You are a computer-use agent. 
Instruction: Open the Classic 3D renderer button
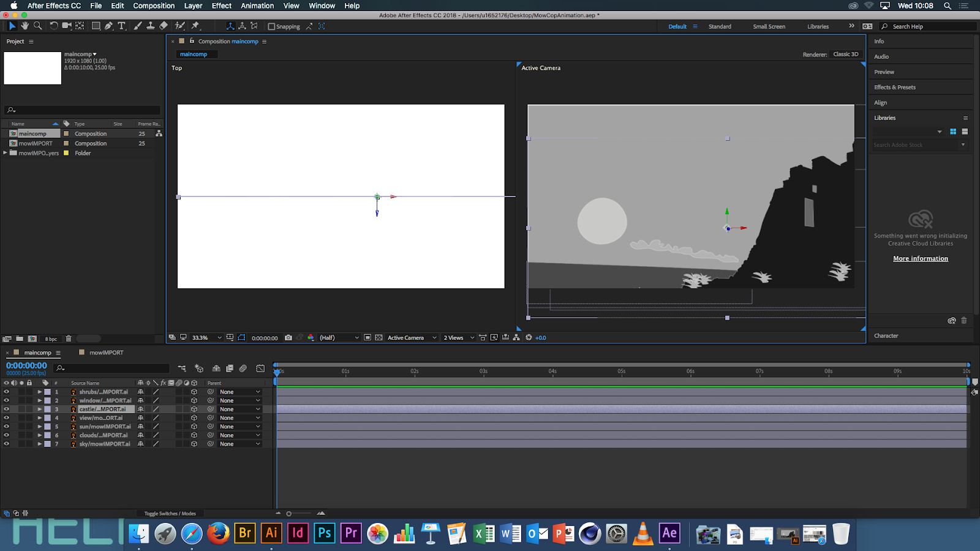(846, 54)
